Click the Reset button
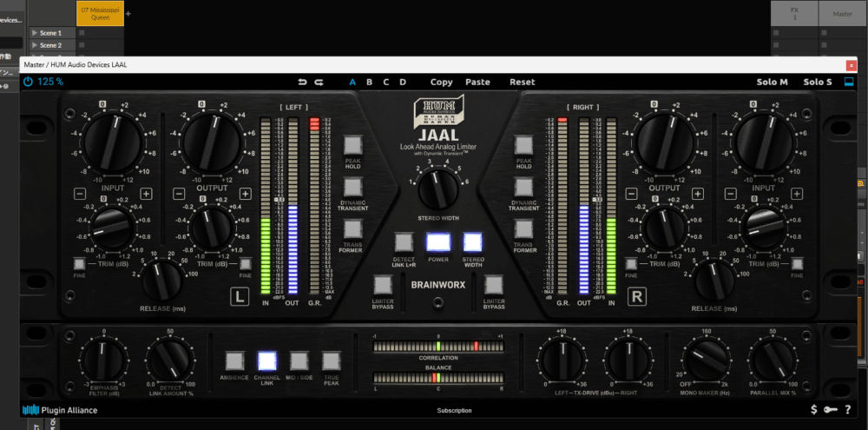 point(523,82)
